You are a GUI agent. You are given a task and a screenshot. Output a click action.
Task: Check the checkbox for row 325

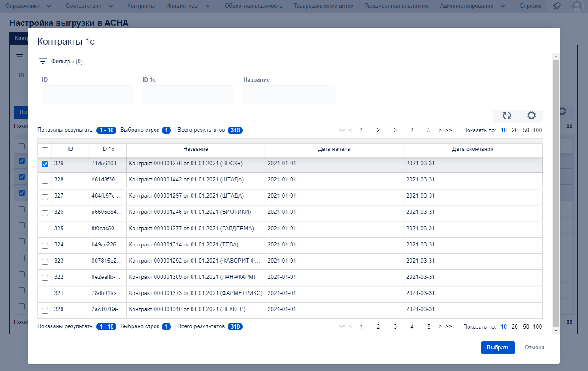point(45,229)
